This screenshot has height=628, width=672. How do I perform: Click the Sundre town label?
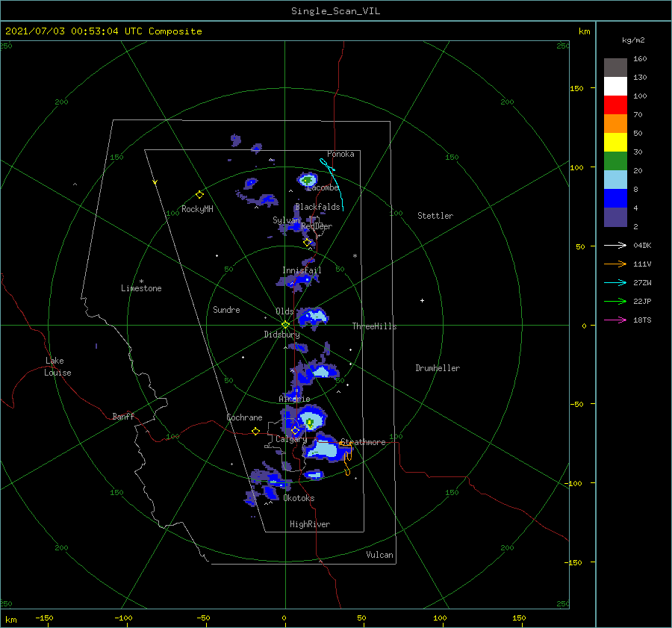pos(226,310)
